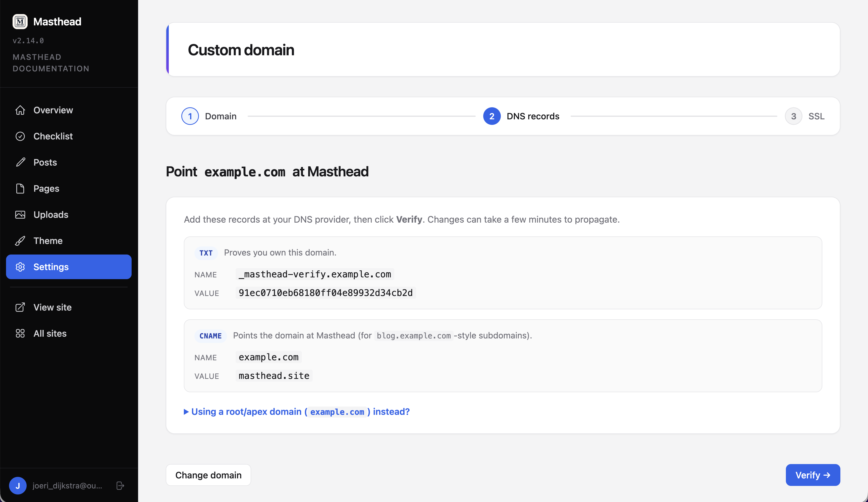The height and width of the screenshot is (502, 868).
Task: Click the Pages document icon
Action: tap(20, 188)
